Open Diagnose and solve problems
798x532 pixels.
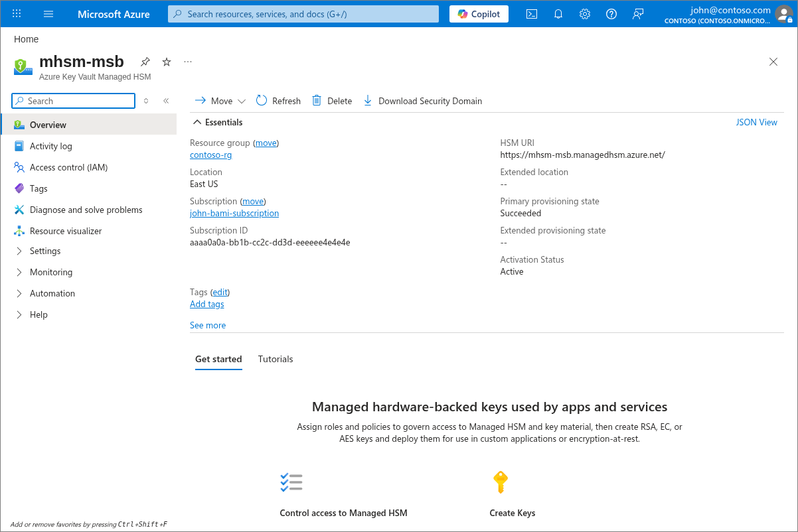coord(89,210)
